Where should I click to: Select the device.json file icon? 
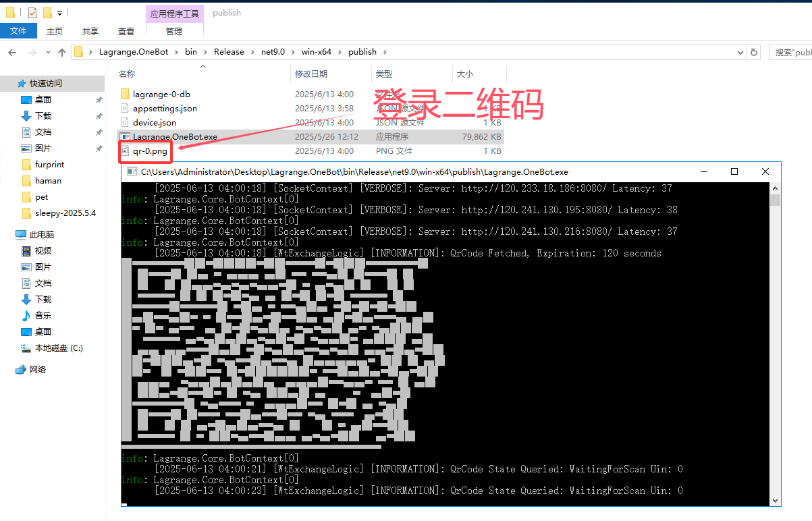coord(125,122)
